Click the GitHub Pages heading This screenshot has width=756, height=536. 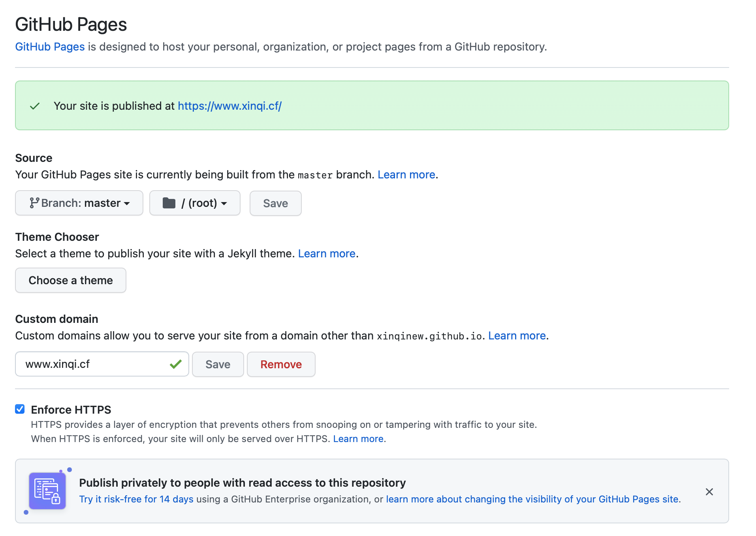tap(71, 24)
